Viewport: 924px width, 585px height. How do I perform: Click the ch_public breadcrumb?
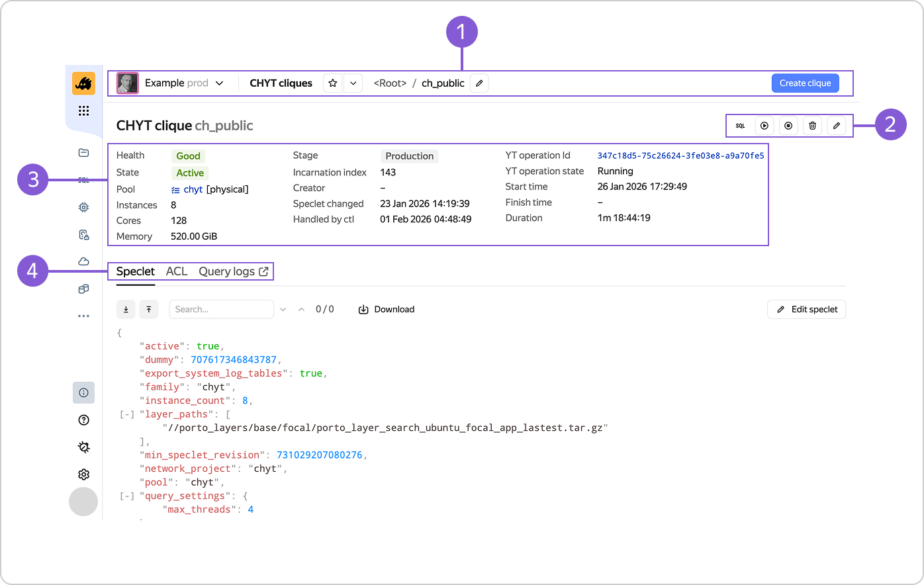443,83
